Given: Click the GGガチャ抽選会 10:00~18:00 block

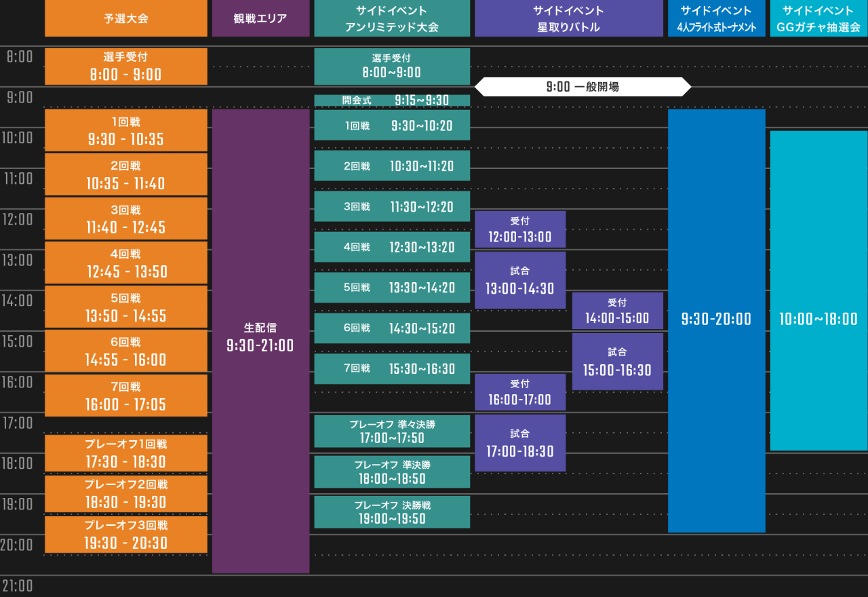Looking at the screenshot, I should click(818, 319).
